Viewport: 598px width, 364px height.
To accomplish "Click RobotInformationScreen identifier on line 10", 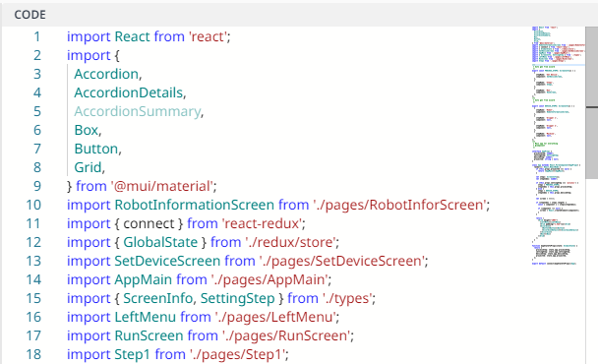I will (194, 205).
